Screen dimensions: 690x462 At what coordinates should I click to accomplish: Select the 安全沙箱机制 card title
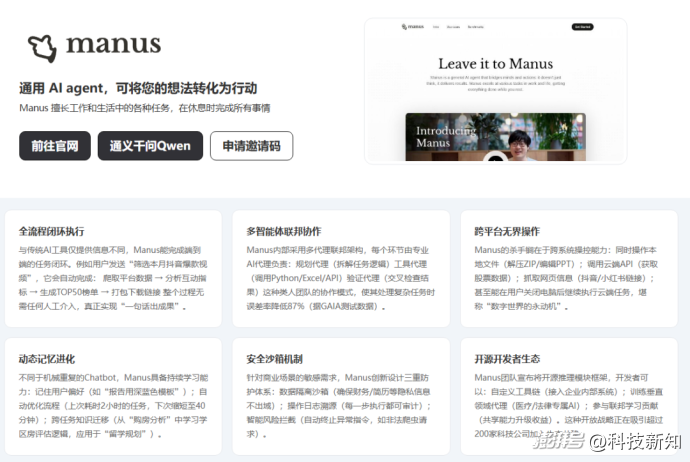(x=275, y=359)
